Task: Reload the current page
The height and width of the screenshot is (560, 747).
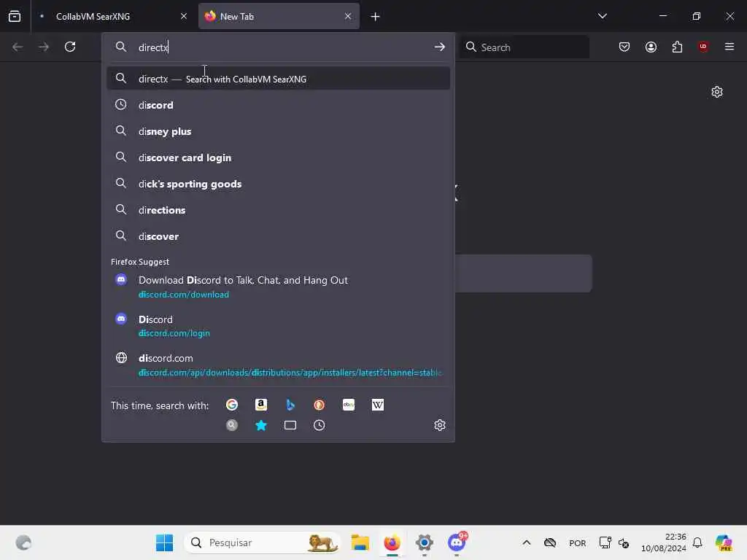Action: 70,47
